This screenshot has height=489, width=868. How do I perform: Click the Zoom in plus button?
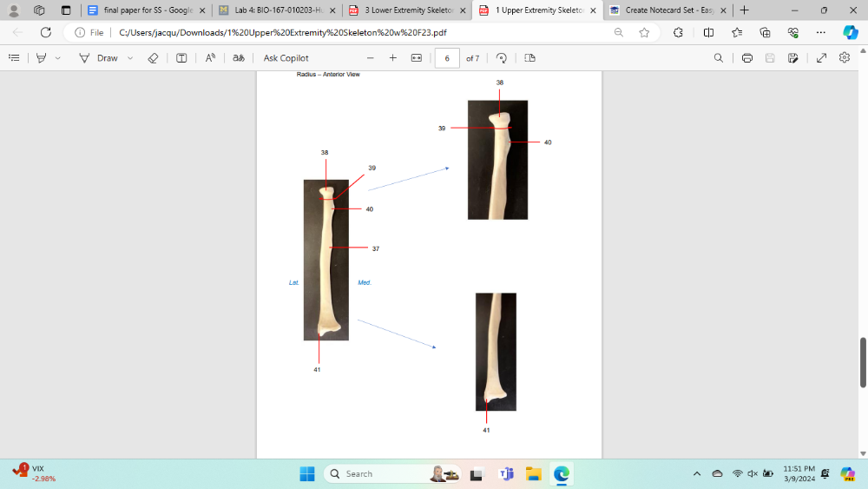pos(392,58)
